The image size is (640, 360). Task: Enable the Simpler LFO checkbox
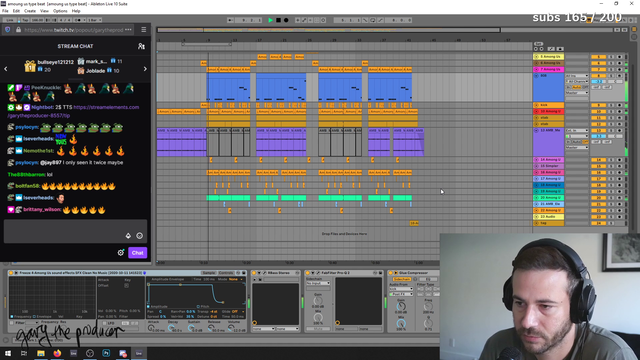pyautogui.click(x=105, y=323)
